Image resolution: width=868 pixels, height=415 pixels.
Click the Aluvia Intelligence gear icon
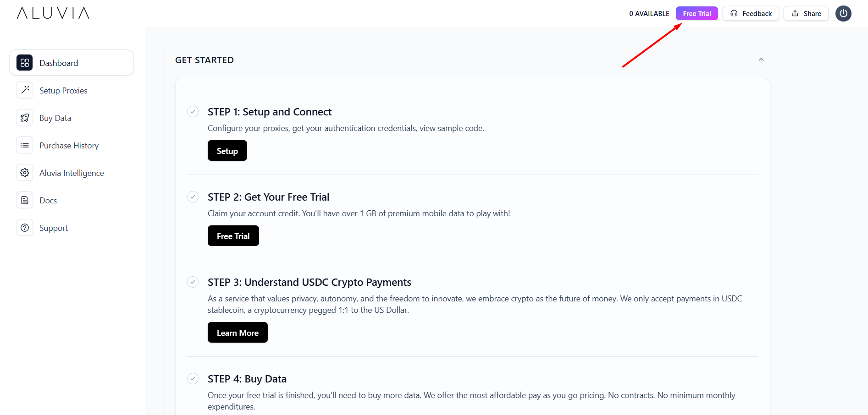[25, 173]
